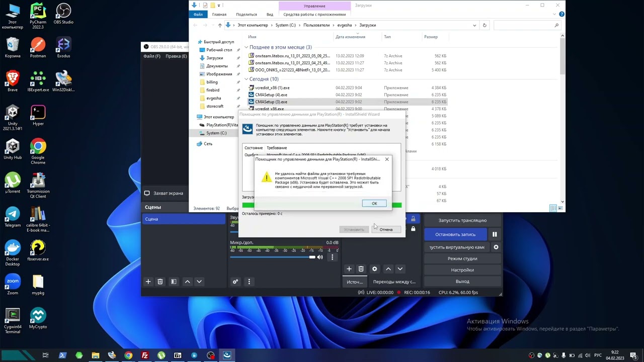Sort files by the Размер column header
Viewport: 644px width, 362px height.
431,37
